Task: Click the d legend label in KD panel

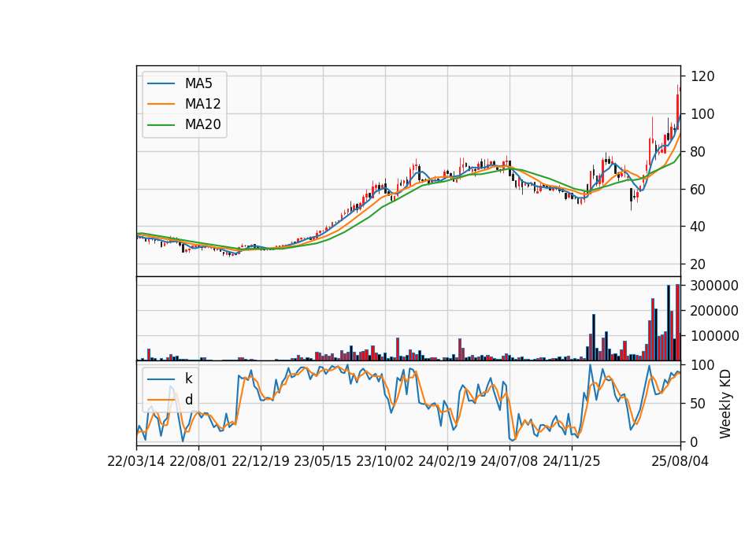Action: [188, 400]
